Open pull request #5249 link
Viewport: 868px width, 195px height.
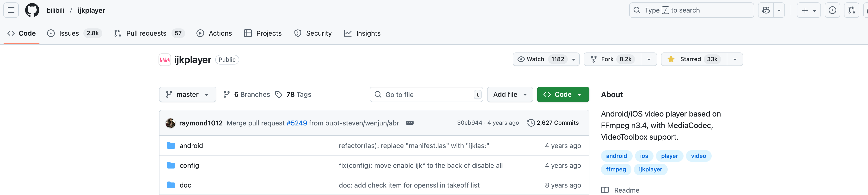pos(297,123)
